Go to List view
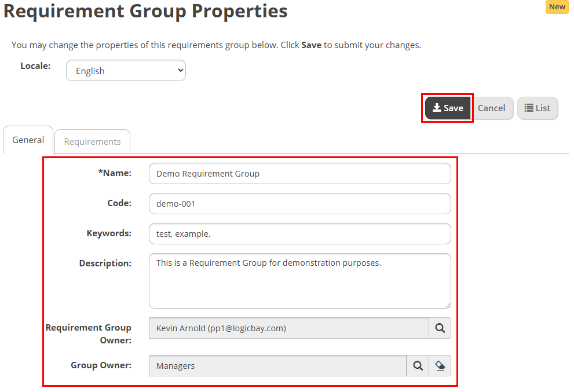The image size is (574, 392). [x=538, y=108]
